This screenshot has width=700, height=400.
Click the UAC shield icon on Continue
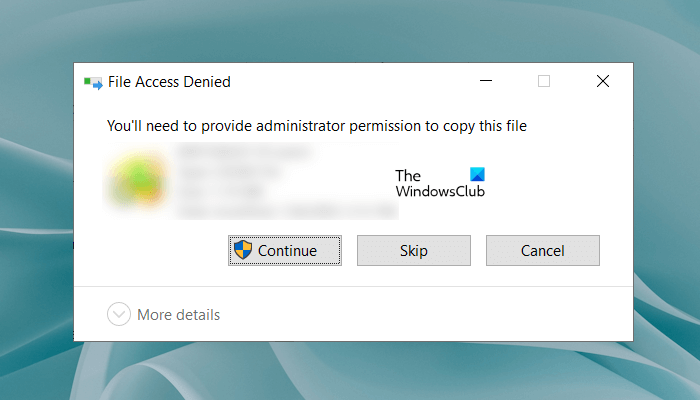click(x=243, y=250)
